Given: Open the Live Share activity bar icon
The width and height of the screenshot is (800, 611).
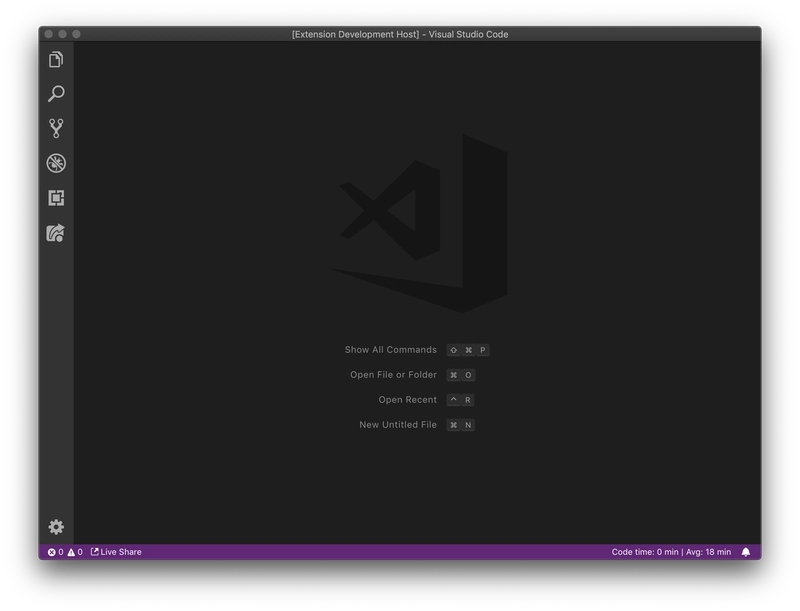Looking at the screenshot, I should coord(56,233).
